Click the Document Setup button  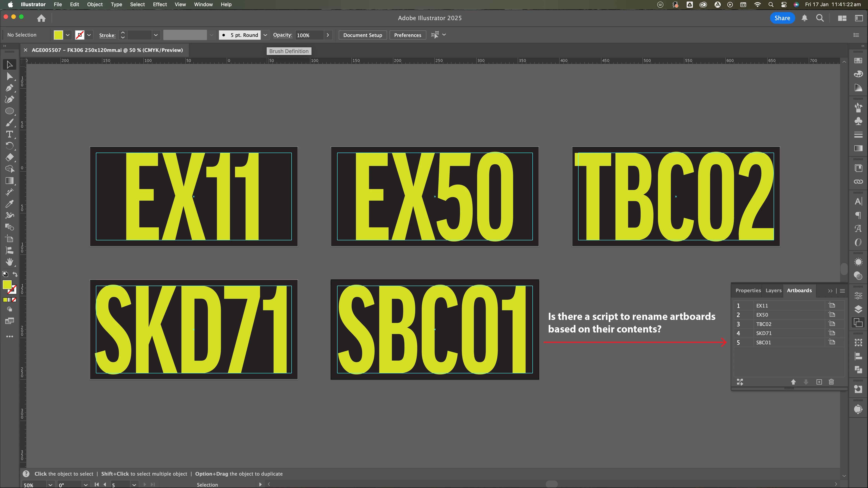click(x=363, y=35)
